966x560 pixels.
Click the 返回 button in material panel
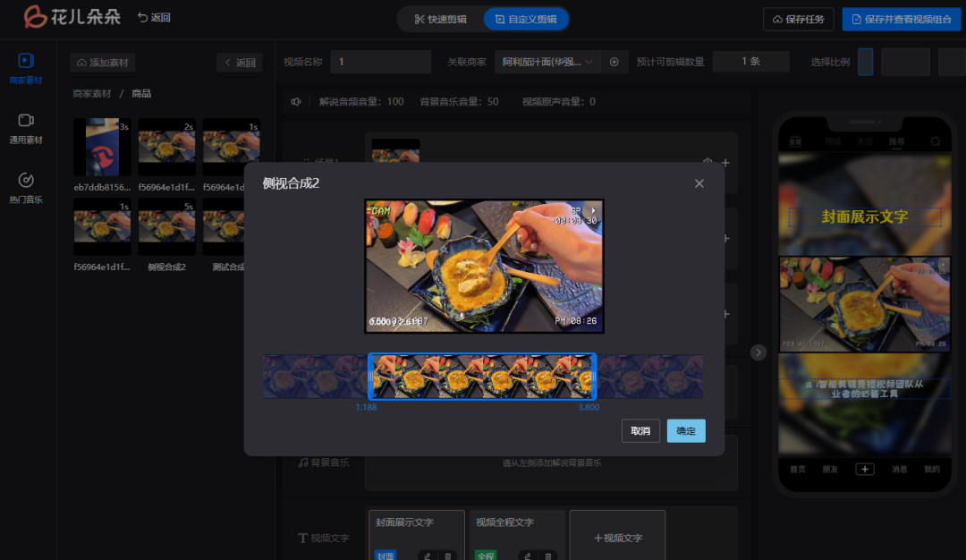coord(240,63)
